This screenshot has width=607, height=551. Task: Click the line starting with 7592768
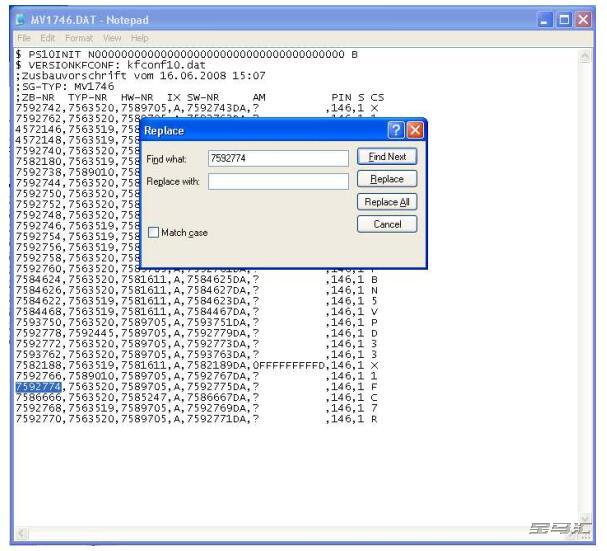pyautogui.click(x=197, y=408)
